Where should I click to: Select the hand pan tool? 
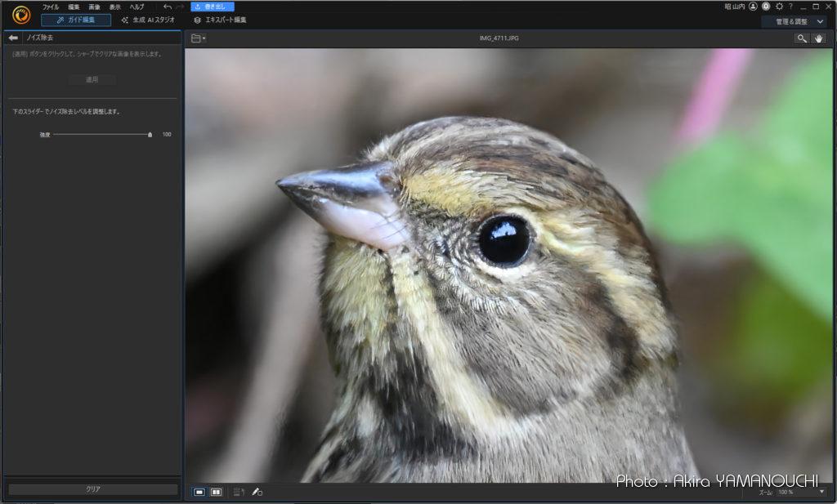coord(819,38)
